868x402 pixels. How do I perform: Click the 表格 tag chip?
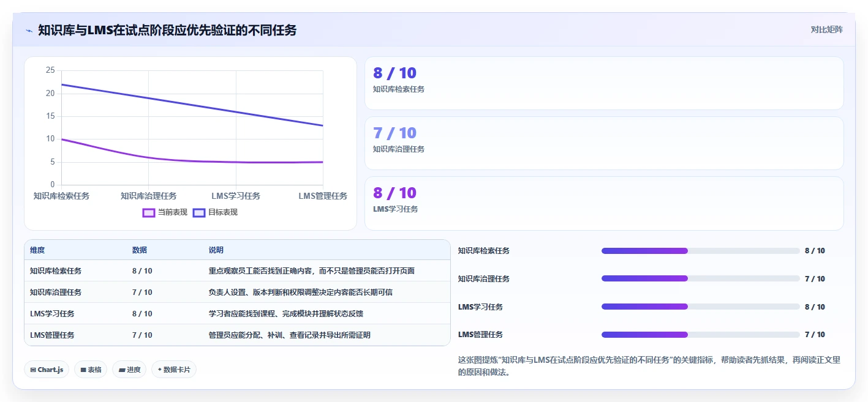coord(91,370)
